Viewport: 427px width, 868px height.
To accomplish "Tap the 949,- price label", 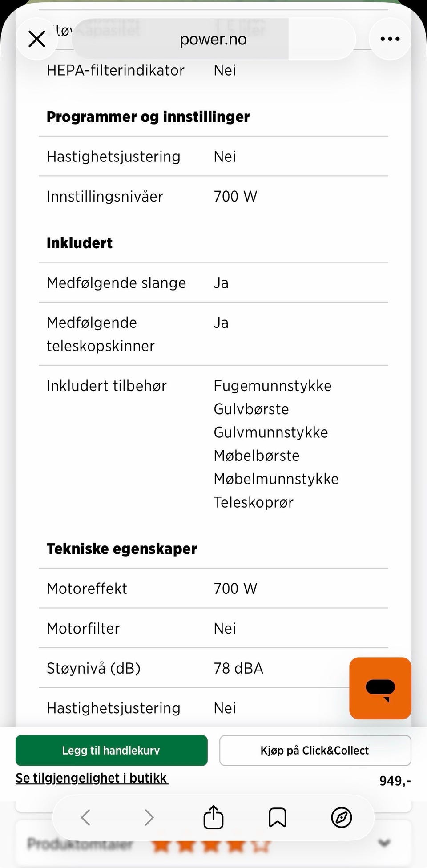I will coord(395,780).
